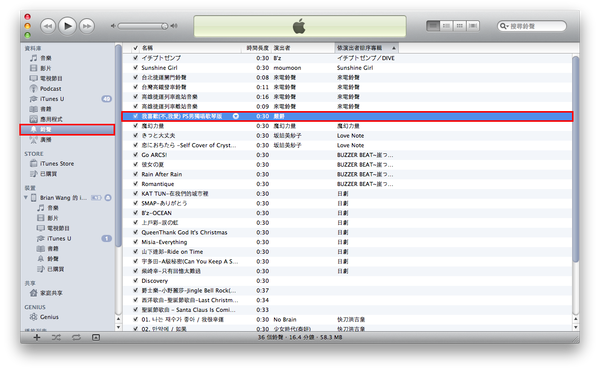Uncheck the Misia-Everything ringtone
The image size is (600, 374).
135,242
